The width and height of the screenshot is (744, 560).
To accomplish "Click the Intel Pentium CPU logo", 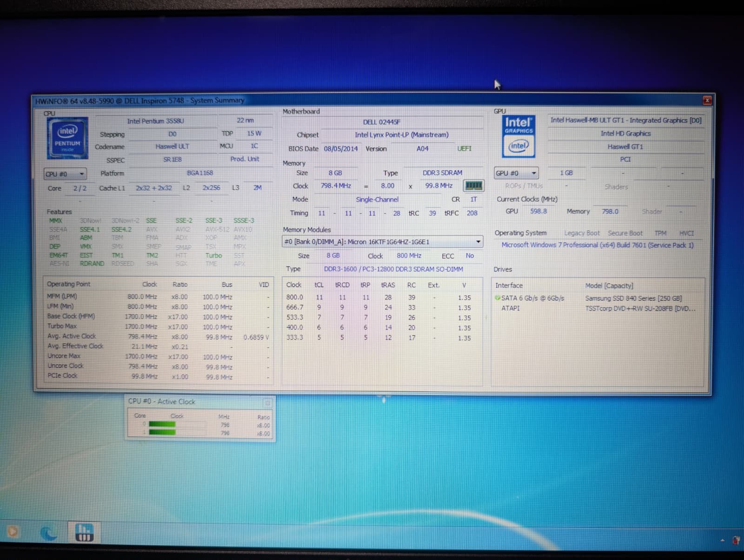I will tap(67, 138).
